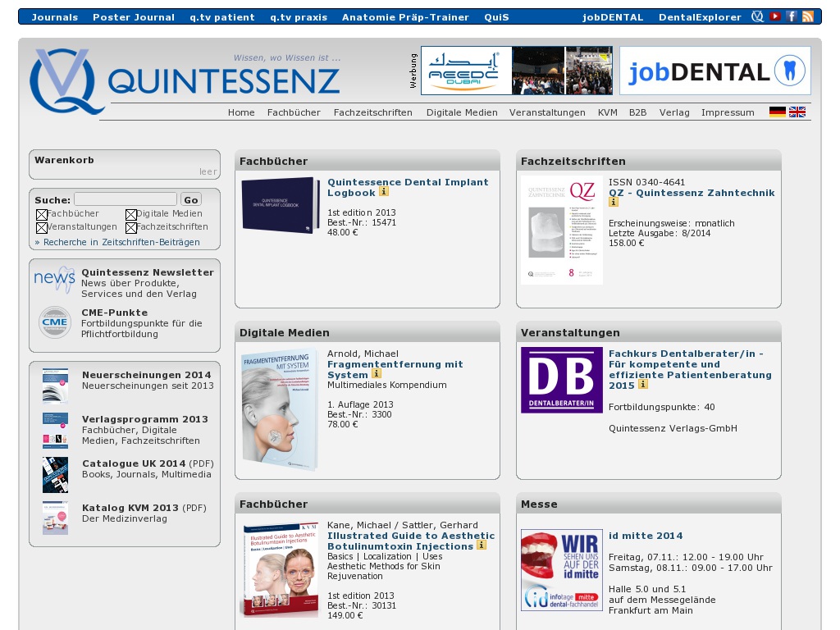Click info icon next to Dental Implant Logbook

pos(384,191)
